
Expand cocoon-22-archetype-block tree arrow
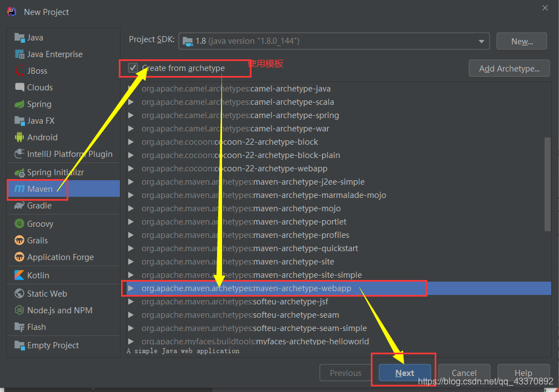[131, 142]
